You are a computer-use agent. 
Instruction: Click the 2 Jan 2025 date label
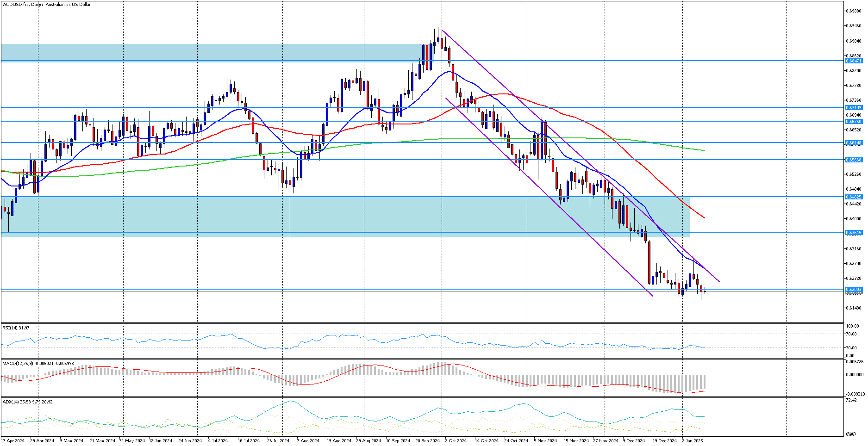pyautogui.click(x=692, y=441)
